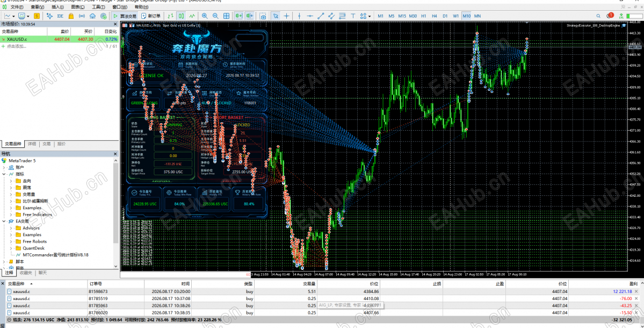This screenshot has width=644, height=328.
Task: Click the New Order button (新订单)
Action: pyautogui.click(x=151, y=16)
